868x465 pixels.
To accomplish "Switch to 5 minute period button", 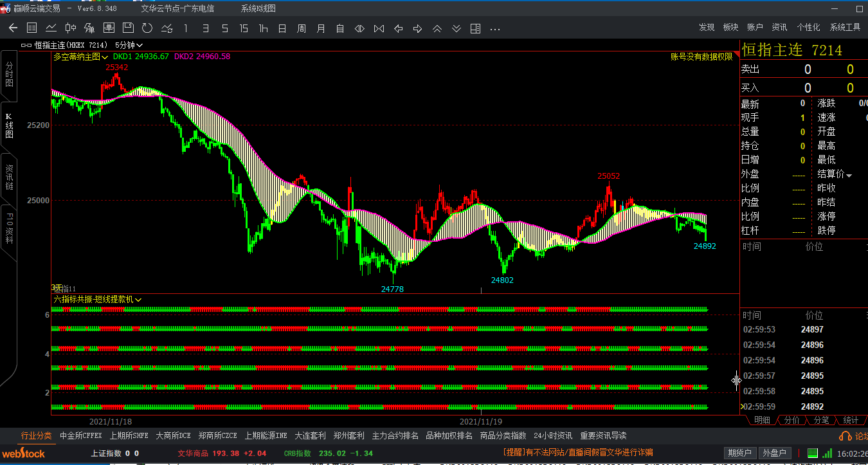I will coord(224,28).
